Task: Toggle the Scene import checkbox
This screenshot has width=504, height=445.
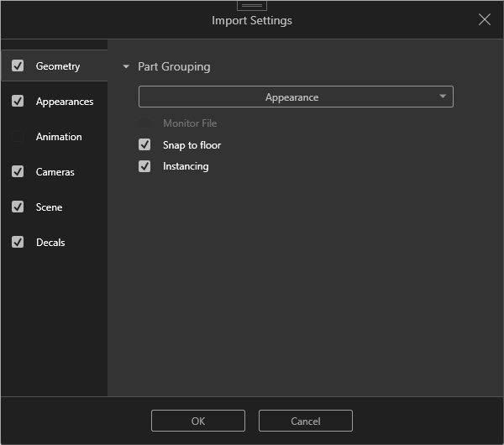Action: [x=18, y=207]
